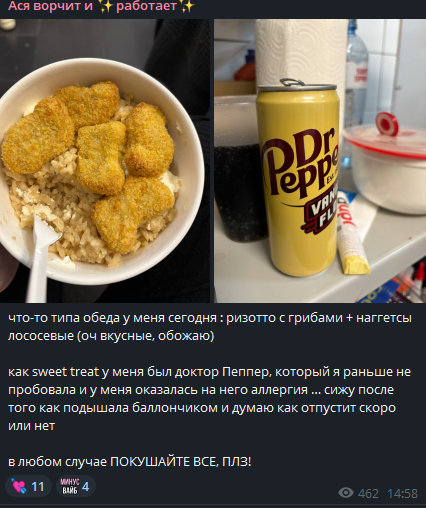The width and height of the screenshot is (426, 508).
Task: Click the channel name 'Ася ворчит и работает'
Action: pos(101,6)
